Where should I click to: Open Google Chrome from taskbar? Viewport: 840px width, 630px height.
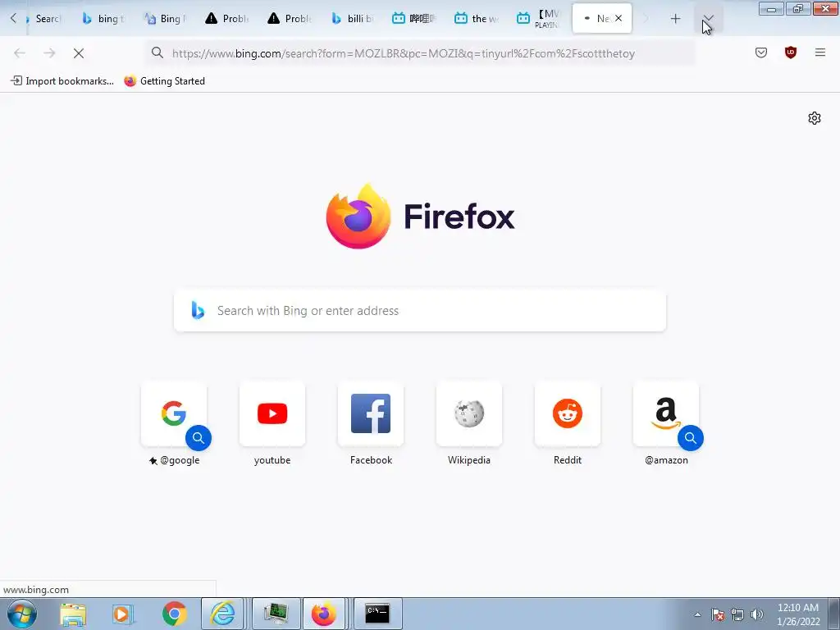coord(174,614)
